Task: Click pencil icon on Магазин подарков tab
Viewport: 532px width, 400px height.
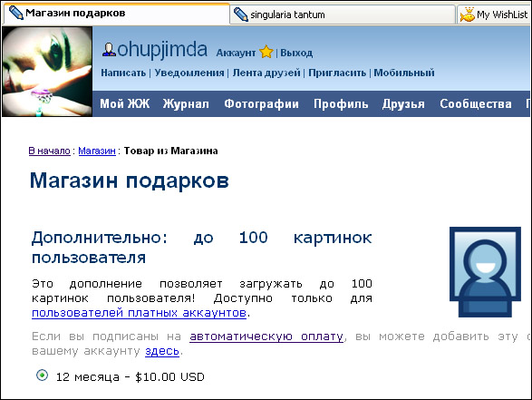Action: pyautogui.click(x=15, y=13)
